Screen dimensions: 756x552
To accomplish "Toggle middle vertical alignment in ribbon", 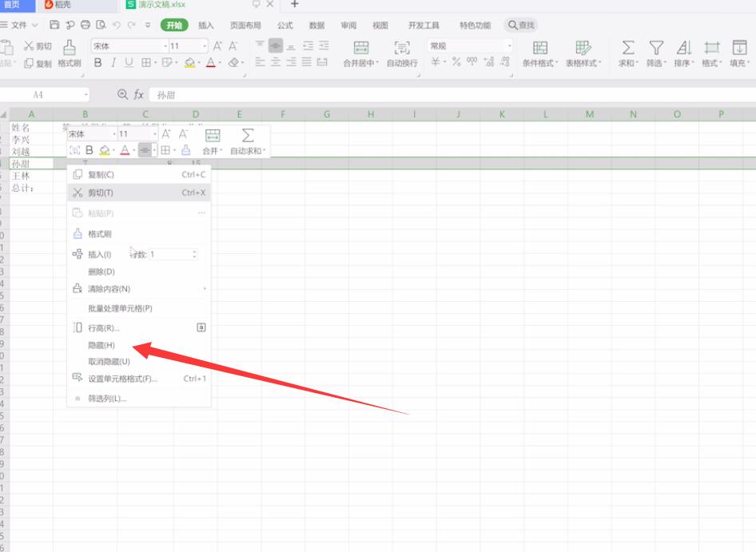I will click(275, 46).
